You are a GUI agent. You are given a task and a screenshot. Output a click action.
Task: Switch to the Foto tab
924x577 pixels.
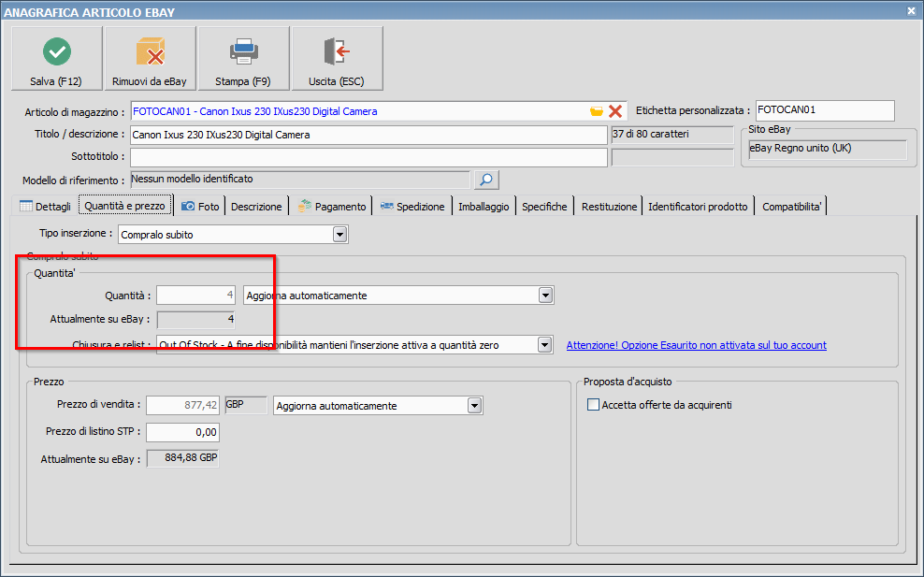(200, 207)
